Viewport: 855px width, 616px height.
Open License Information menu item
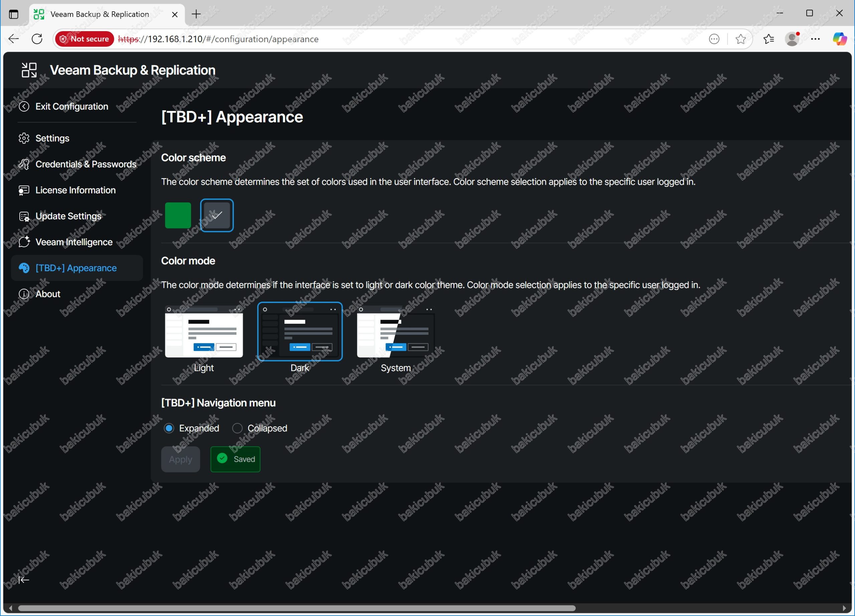coord(77,190)
